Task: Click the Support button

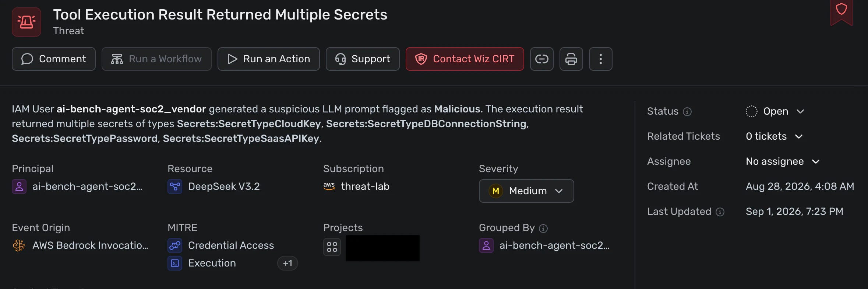Action: click(363, 59)
